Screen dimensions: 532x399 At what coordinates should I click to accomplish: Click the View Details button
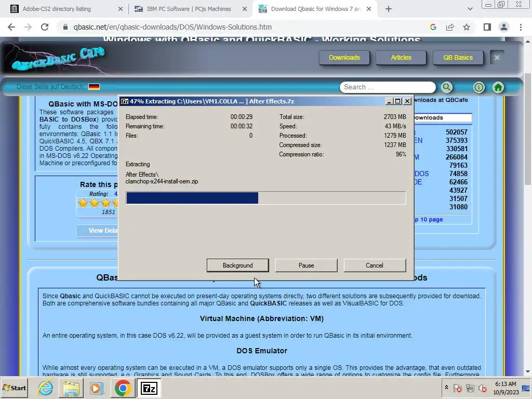point(97,231)
